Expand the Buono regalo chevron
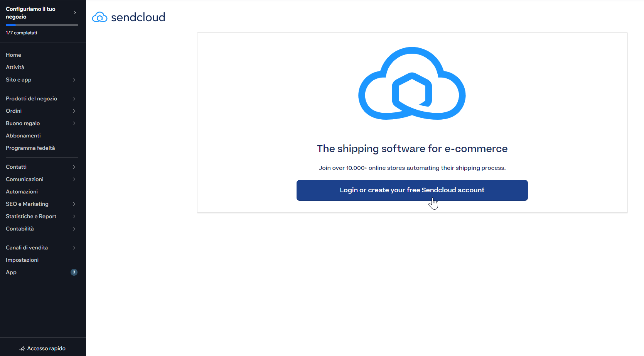Screen dimensions: 644x356 click(x=74, y=123)
